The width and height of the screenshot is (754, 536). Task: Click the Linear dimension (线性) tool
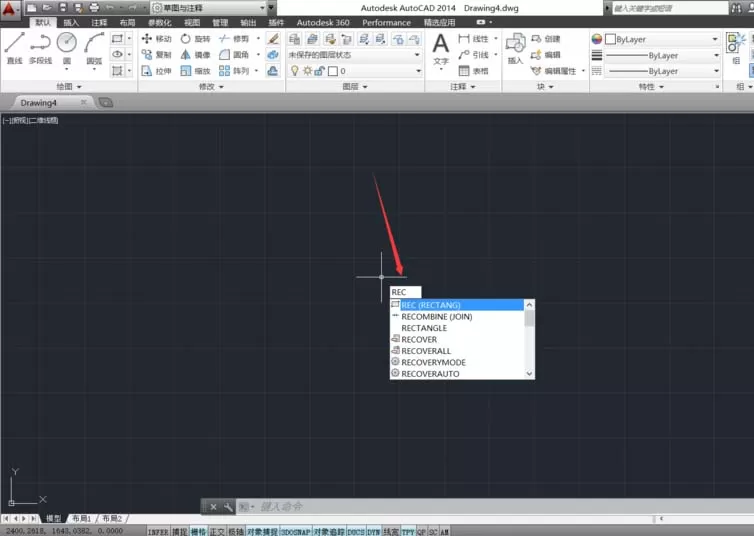(x=473, y=38)
